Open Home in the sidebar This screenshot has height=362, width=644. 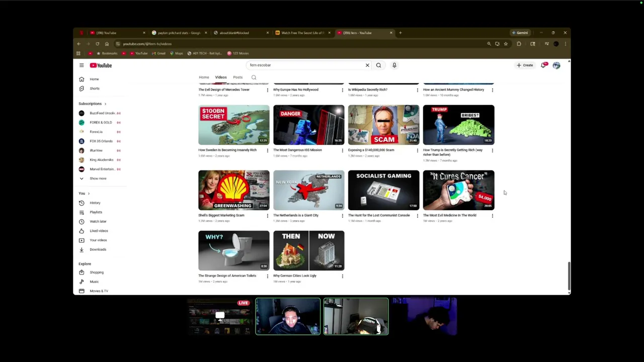tap(94, 79)
